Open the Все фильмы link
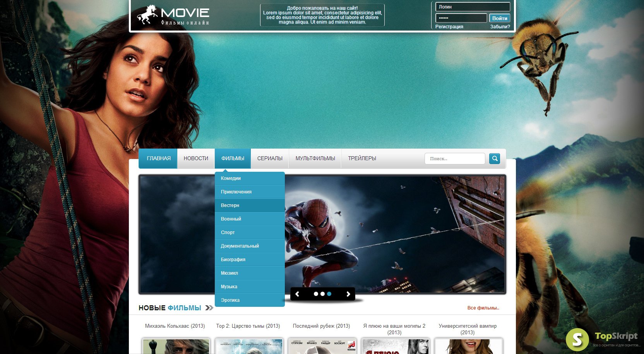The height and width of the screenshot is (354, 644). [x=483, y=308]
